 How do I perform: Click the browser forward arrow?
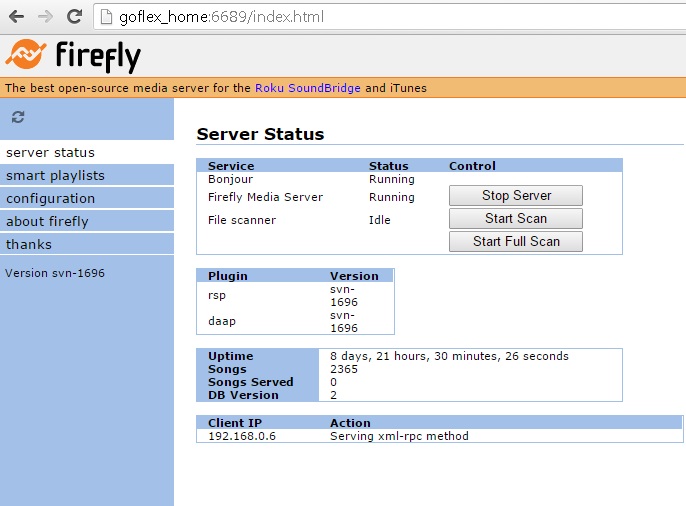click(46, 17)
